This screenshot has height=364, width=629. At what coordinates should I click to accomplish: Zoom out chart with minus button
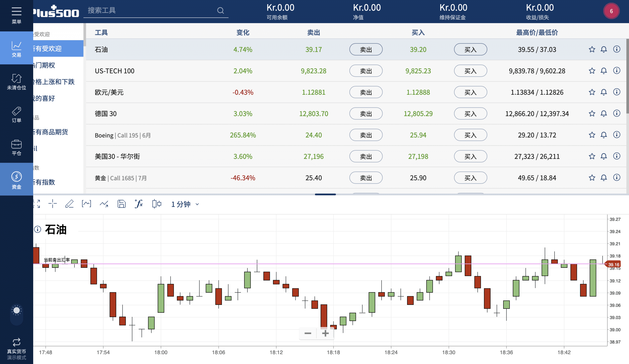click(308, 333)
